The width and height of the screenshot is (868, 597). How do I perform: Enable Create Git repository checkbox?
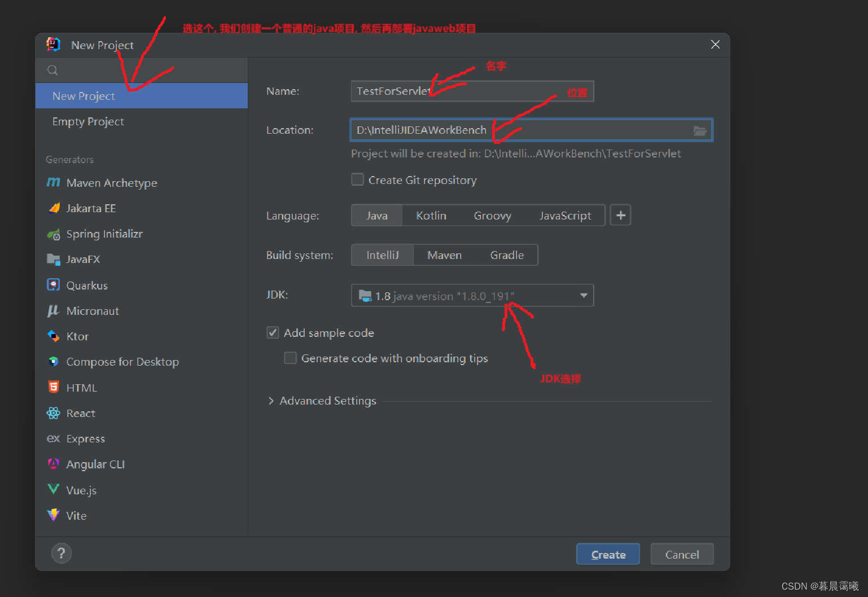point(357,179)
